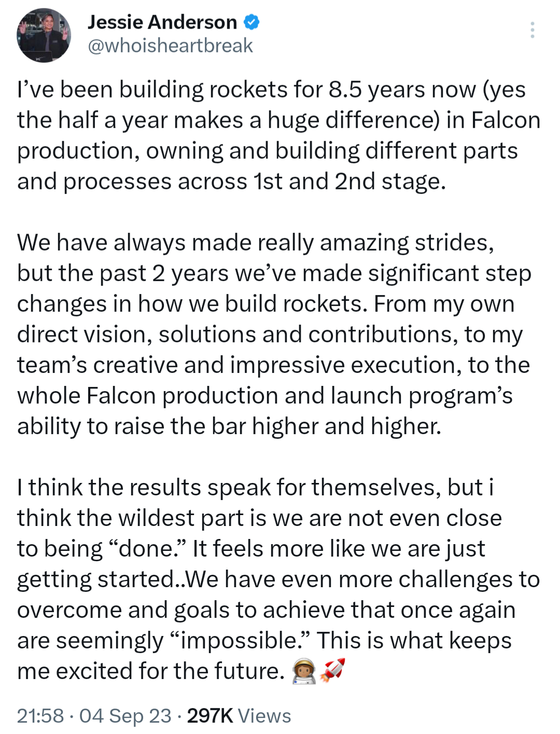This screenshot has height=734, width=560.
Task: Click the 04 Sep 23 date
Action: pos(125,716)
